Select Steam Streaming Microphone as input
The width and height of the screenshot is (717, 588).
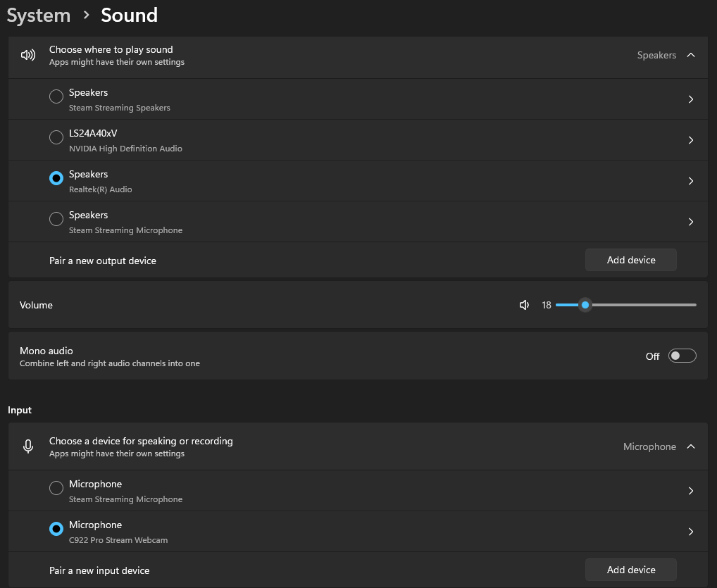click(x=56, y=488)
